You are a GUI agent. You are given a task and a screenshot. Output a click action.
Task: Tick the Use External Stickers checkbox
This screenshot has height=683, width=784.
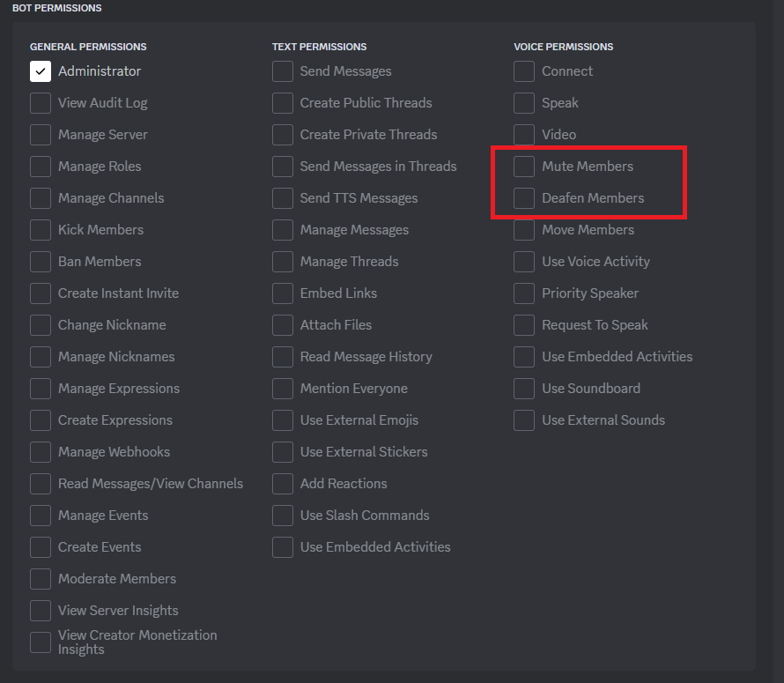pyautogui.click(x=283, y=452)
